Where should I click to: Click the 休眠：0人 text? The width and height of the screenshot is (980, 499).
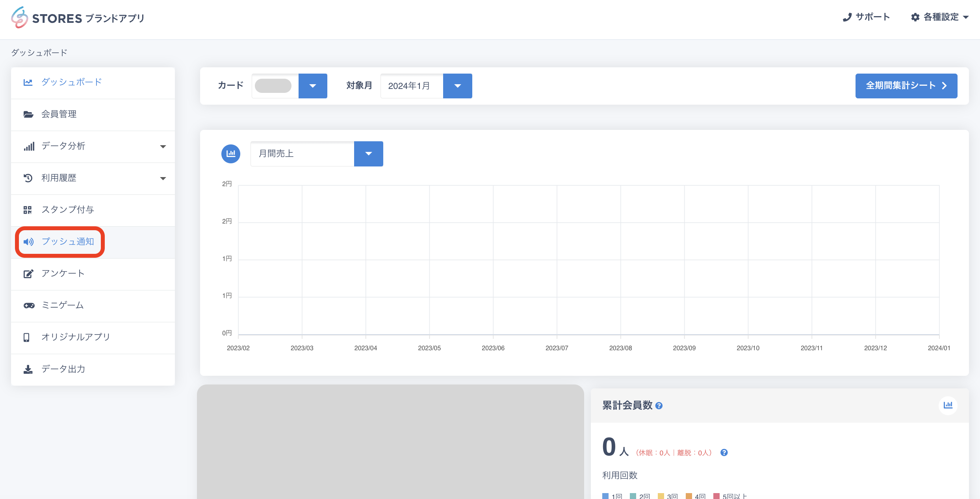tap(654, 453)
